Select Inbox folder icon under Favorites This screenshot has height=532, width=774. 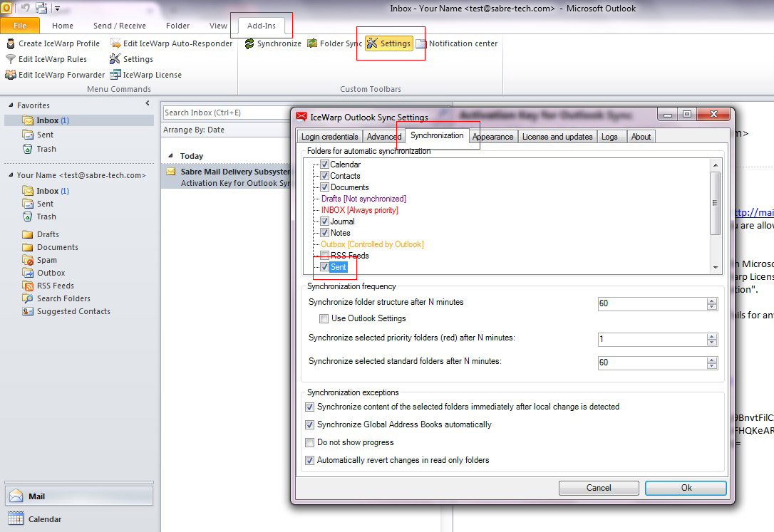point(28,120)
